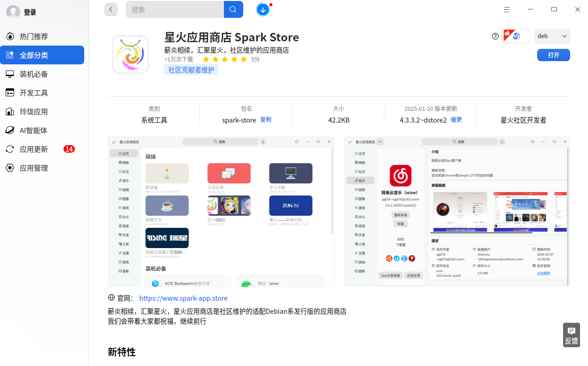Click the user avatar to log in
The width and height of the screenshot is (588, 366).
coord(13,12)
